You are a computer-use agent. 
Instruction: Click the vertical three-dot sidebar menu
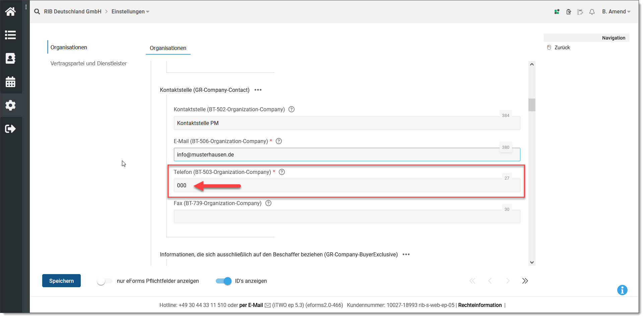pyautogui.click(x=26, y=7)
